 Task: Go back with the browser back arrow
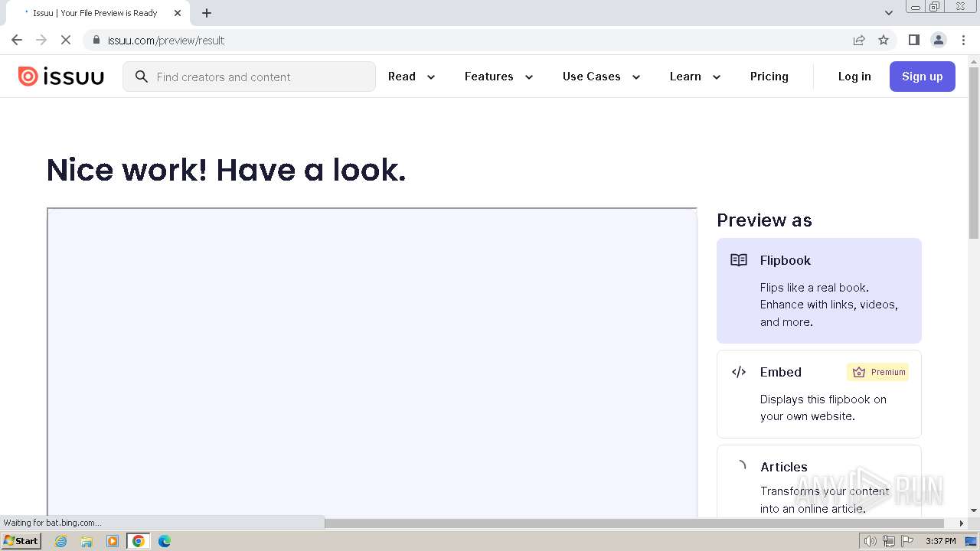(17, 40)
